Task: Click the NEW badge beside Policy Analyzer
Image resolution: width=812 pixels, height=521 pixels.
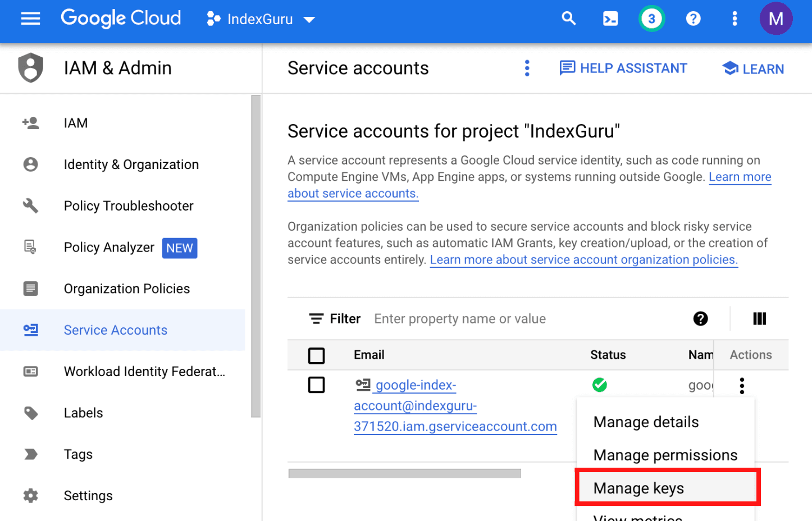Action: (180, 248)
